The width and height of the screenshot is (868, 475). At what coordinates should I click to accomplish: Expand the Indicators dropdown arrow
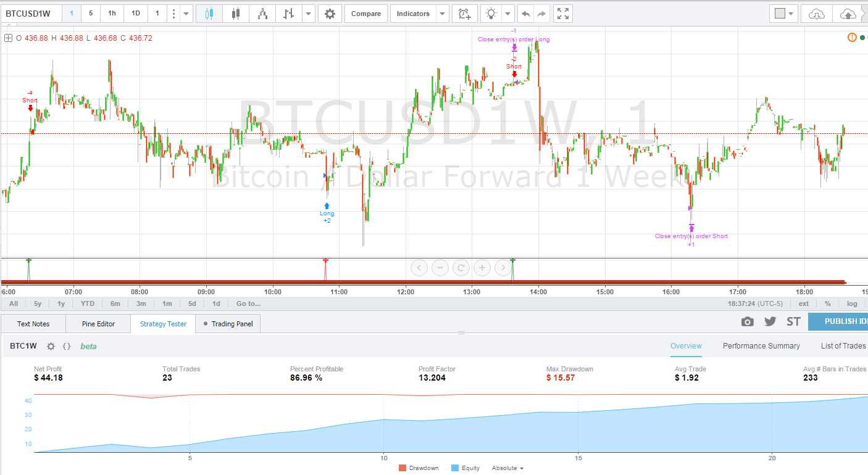coord(442,14)
